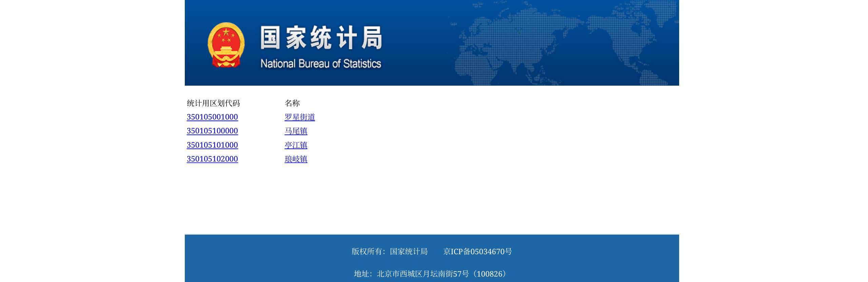The image size is (868, 282).
Task: Click the National Bureau of Statistics text
Action: pyautogui.click(x=320, y=64)
